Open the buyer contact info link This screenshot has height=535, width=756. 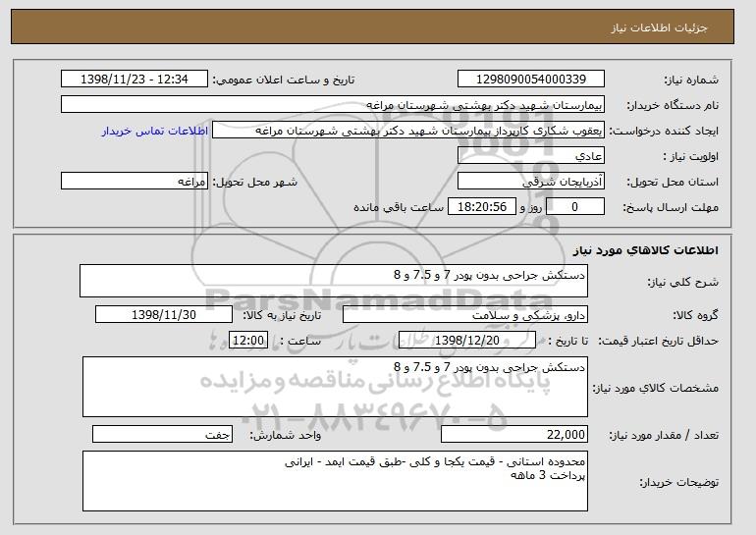(155, 132)
